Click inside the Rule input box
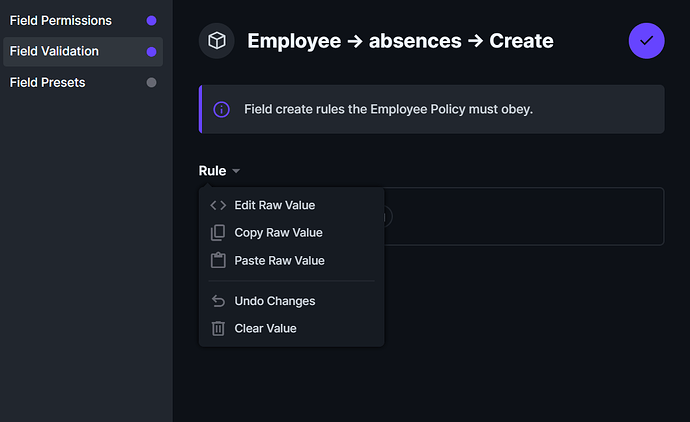Viewport: 690px width, 422px height. point(520,216)
